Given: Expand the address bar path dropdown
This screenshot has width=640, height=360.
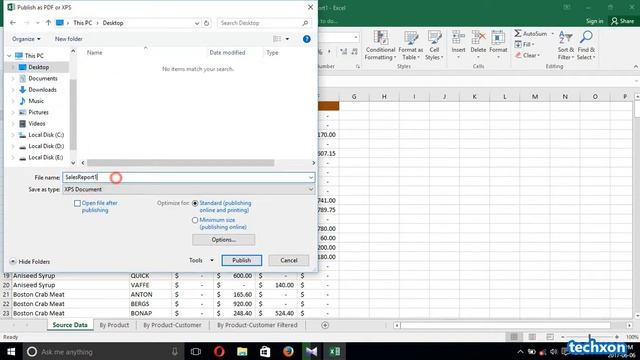Looking at the screenshot, I should [197, 23].
